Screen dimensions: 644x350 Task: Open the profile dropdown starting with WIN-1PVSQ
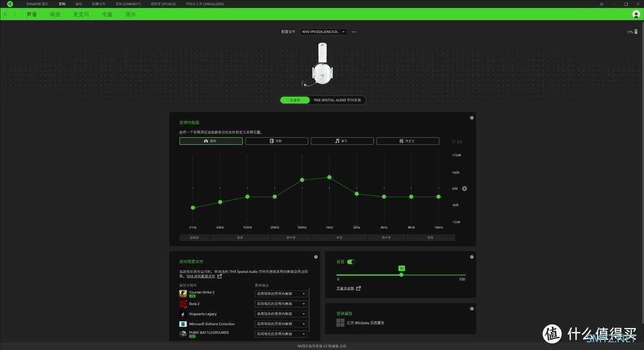pos(324,32)
